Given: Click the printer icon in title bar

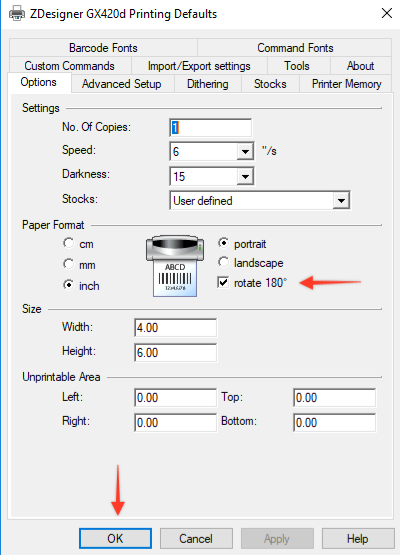Looking at the screenshot, I should 17,13.
